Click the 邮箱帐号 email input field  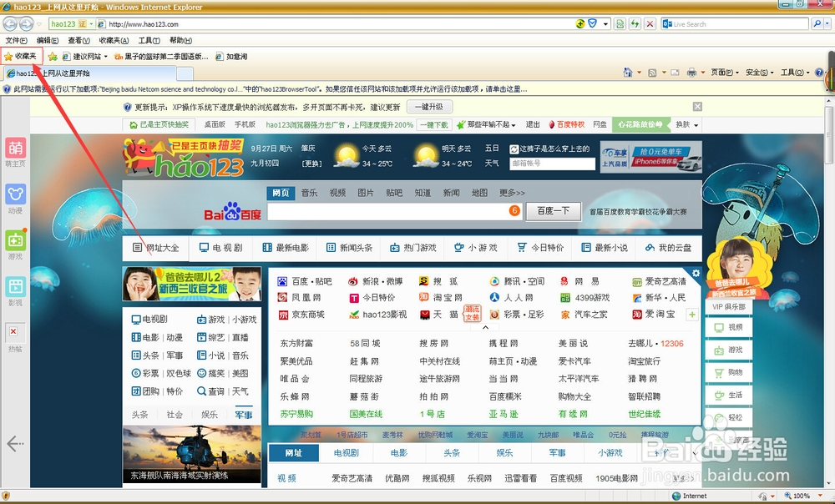tap(552, 164)
